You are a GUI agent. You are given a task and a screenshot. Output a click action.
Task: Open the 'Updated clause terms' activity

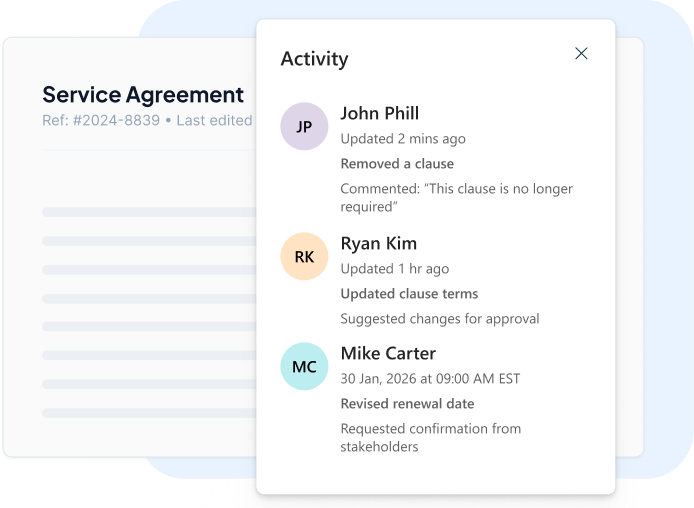click(409, 294)
